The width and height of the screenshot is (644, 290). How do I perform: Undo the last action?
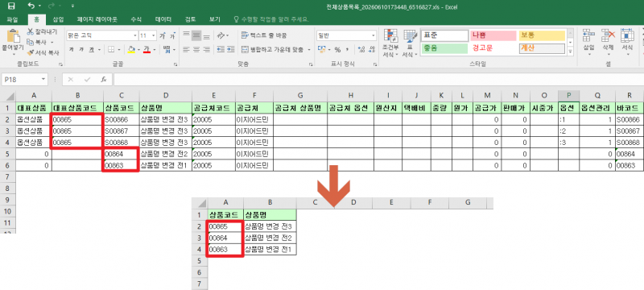point(31,6)
